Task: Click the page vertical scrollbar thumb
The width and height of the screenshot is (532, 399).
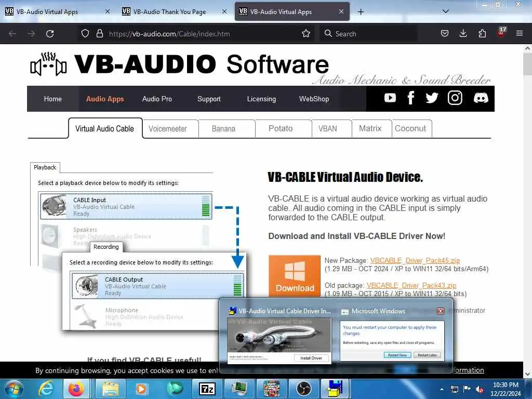Action: 527,64
